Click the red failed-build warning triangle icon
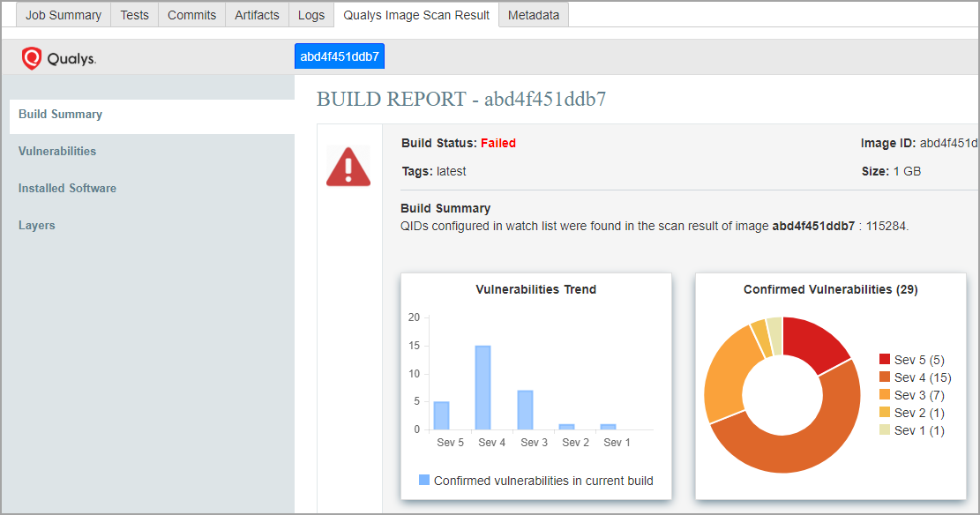Viewport: 980px width, 515px height. [x=348, y=167]
